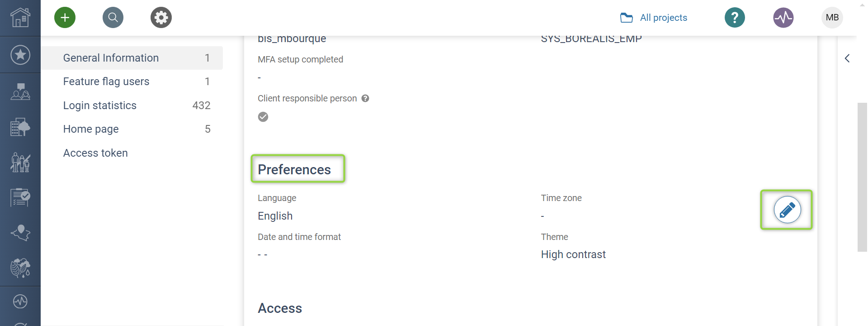
Task: Click the green add new record button
Action: [65, 18]
